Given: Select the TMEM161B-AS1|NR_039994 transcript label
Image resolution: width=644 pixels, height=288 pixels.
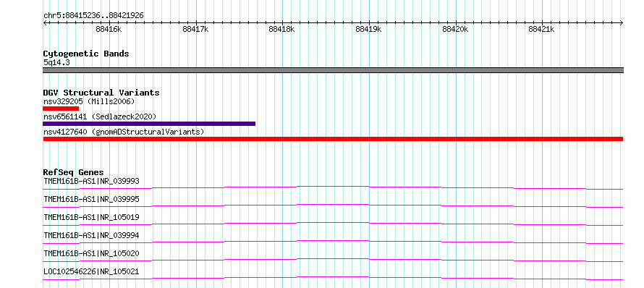Looking at the screenshot, I should (92, 235).
